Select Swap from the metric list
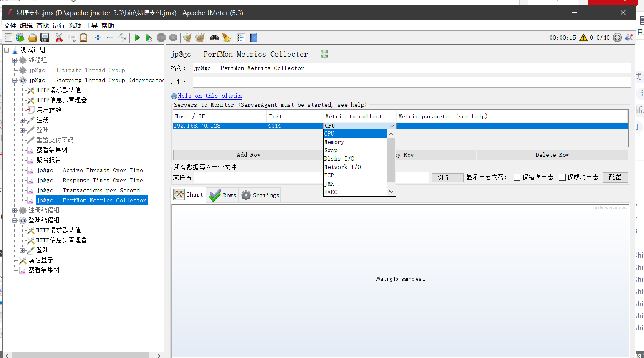Viewport: 644px width, 358px height. coord(356,150)
